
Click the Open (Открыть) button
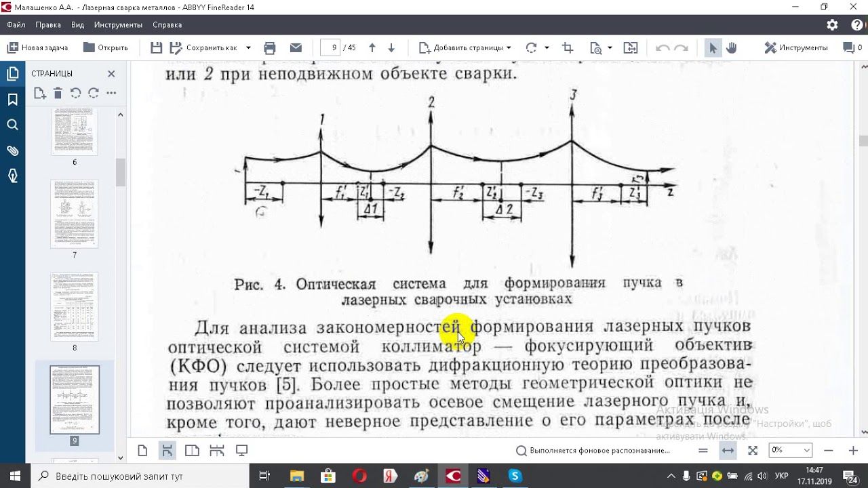(x=105, y=47)
